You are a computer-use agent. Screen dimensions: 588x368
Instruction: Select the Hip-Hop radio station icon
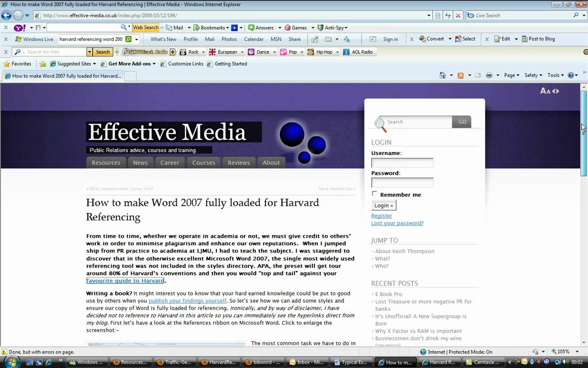coord(310,52)
